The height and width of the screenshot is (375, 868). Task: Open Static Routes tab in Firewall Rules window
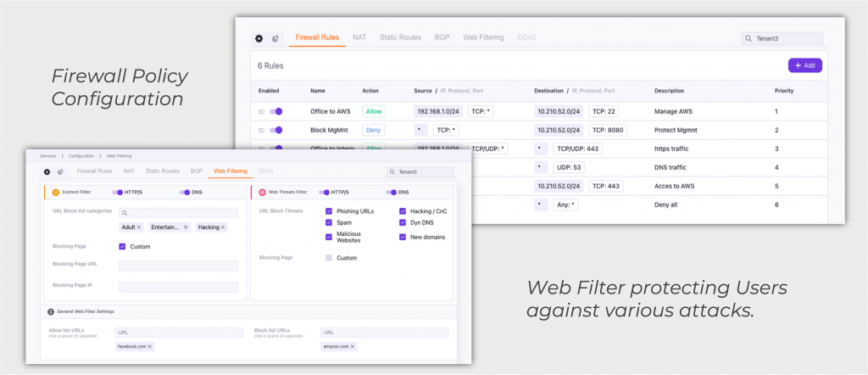[x=400, y=37]
